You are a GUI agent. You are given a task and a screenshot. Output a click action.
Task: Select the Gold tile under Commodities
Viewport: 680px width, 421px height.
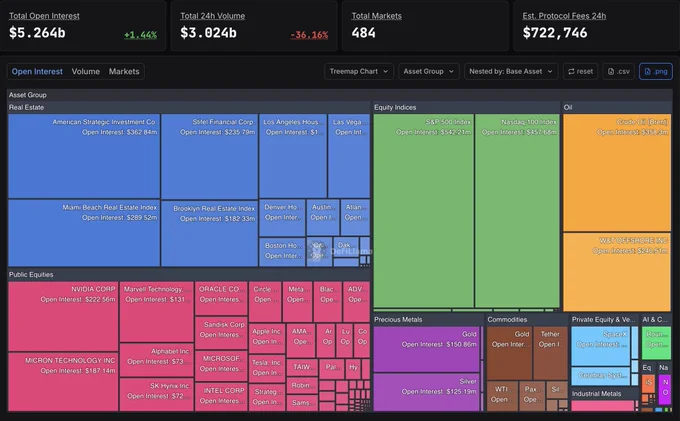pos(510,353)
